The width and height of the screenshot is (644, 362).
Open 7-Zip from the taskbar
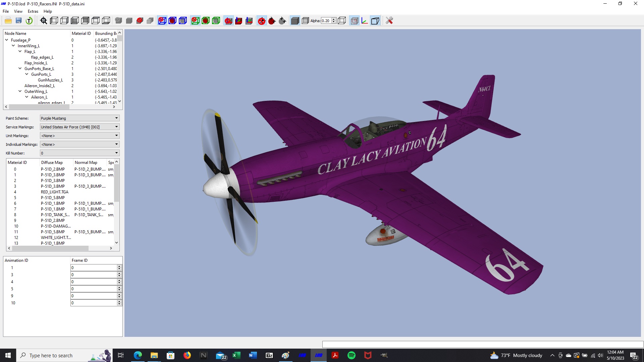269,355
